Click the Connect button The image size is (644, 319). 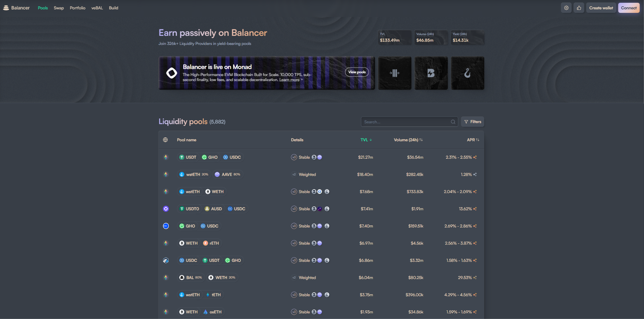click(x=629, y=8)
